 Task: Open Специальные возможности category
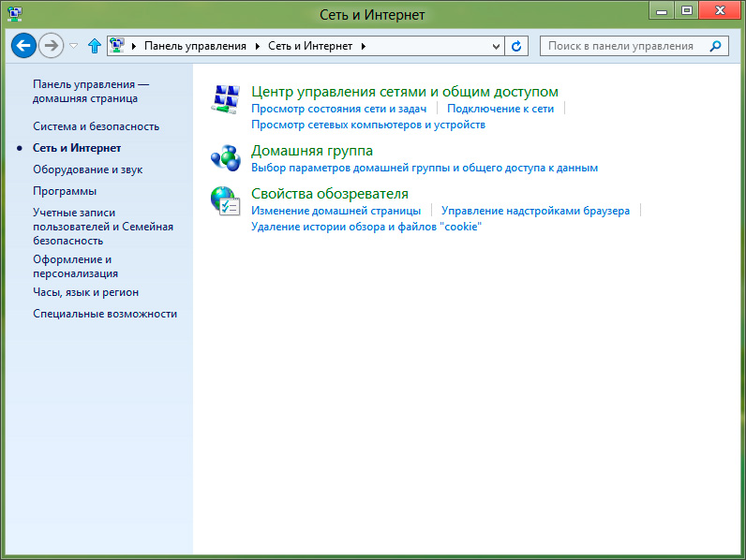pyautogui.click(x=105, y=314)
